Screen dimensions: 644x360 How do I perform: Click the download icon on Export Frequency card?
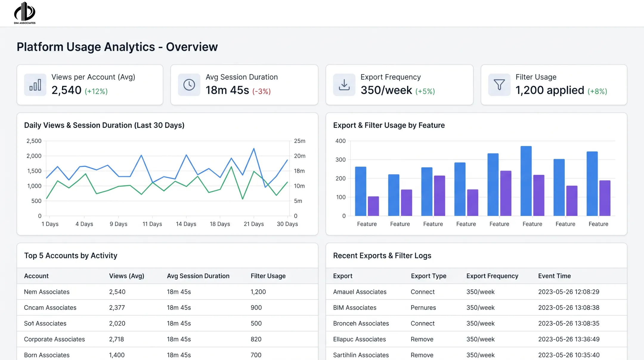[344, 85]
